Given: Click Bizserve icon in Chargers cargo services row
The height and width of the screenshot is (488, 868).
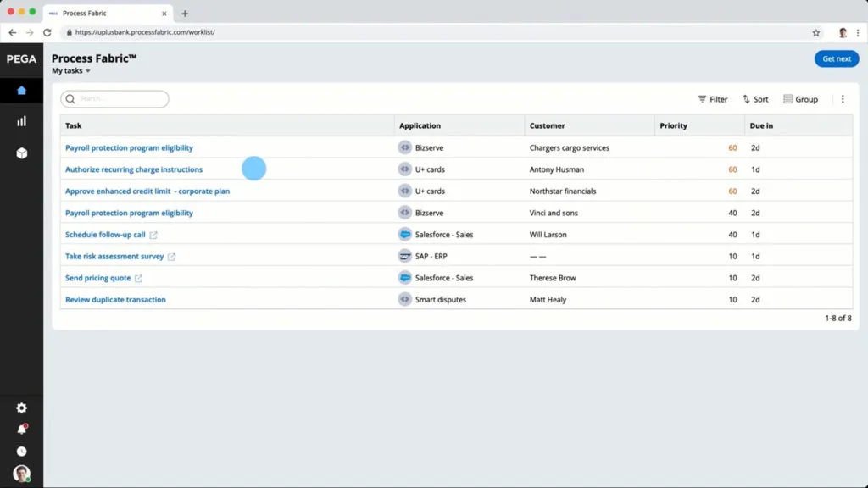Looking at the screenshot, I should click(405, 147).
